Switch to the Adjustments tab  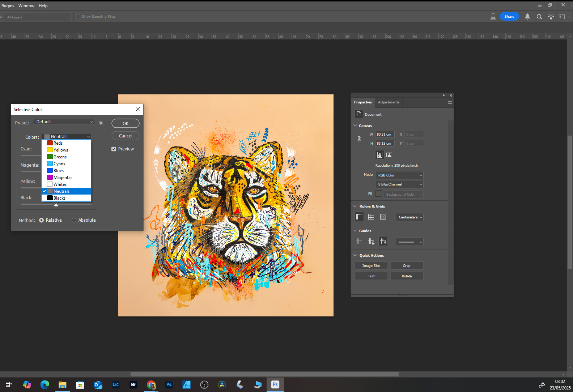[389, 102]
